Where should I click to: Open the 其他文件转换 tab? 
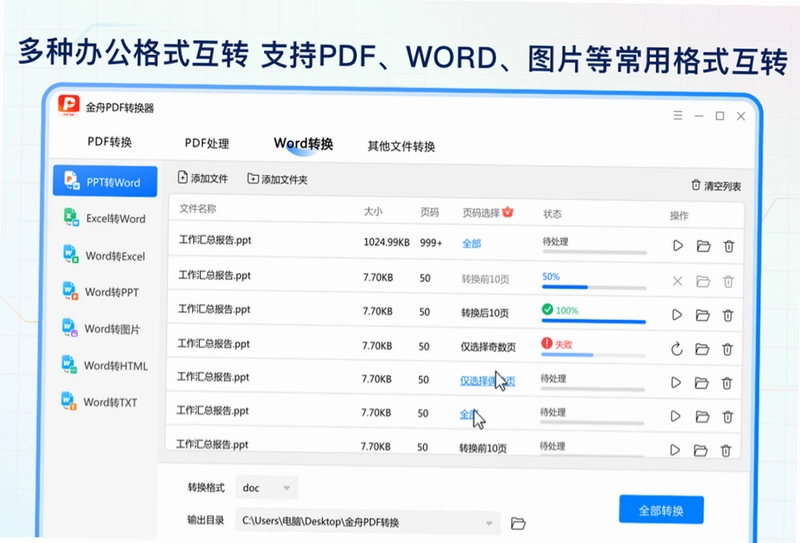[x=401, y=146]
